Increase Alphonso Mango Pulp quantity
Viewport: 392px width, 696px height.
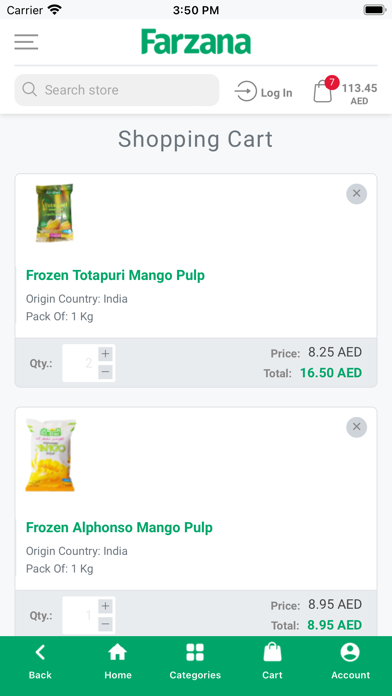coord(105,606)
